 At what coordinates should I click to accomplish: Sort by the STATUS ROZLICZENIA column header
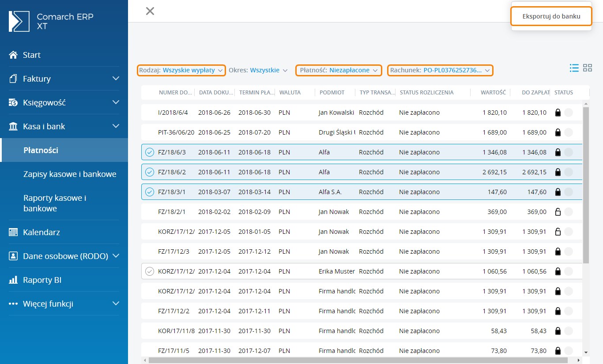coord(426,93)
